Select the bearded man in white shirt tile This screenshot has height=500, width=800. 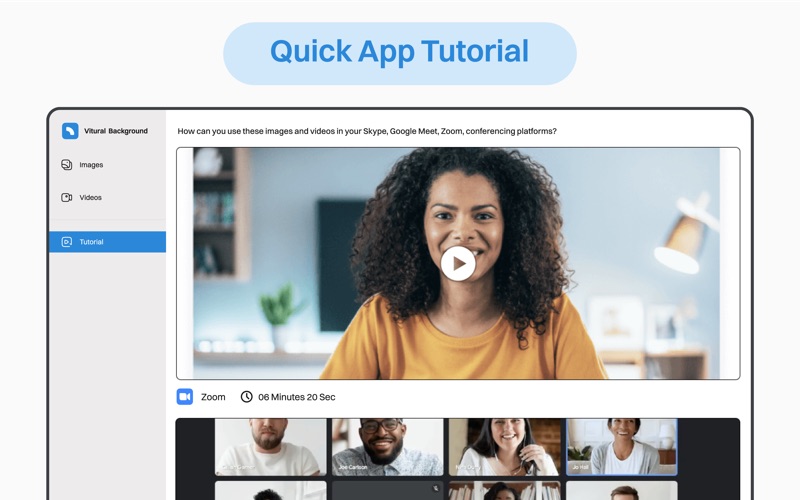pyautogui.click(x=270, y=447)
